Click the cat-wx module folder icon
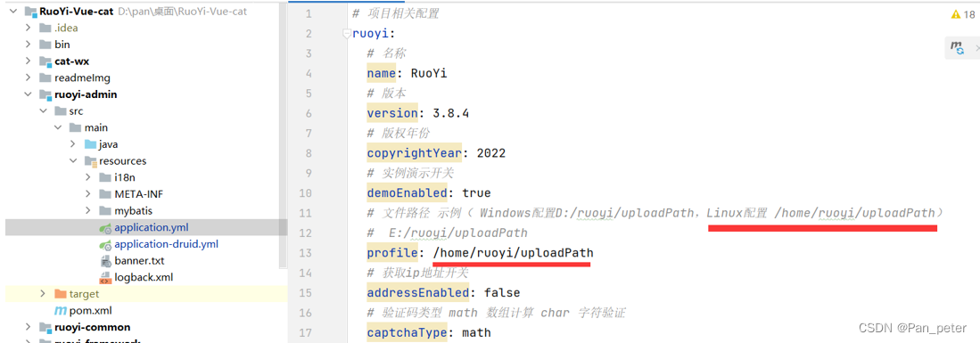980x343 pixels. 45,61
